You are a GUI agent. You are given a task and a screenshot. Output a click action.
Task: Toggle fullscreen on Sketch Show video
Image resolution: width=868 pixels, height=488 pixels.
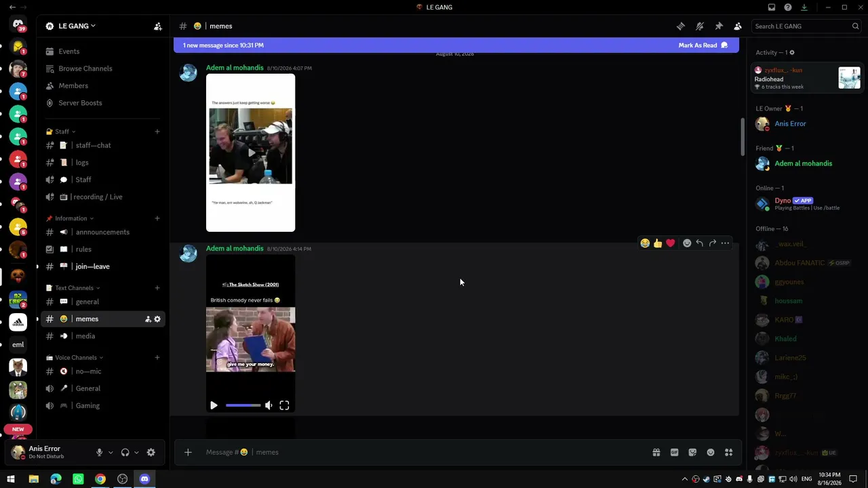(284, 405)
